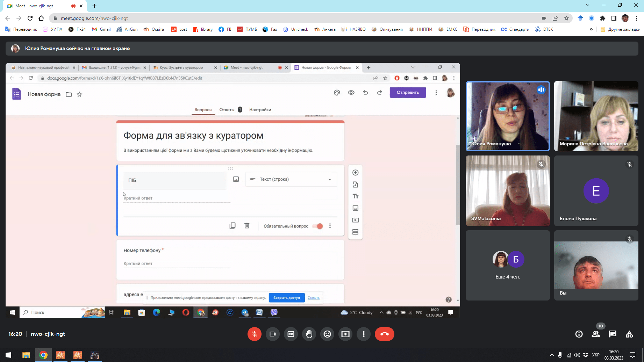Click Юлия Романуша video tile
Viewport: 644px width, 362px height.
(508, 116)
